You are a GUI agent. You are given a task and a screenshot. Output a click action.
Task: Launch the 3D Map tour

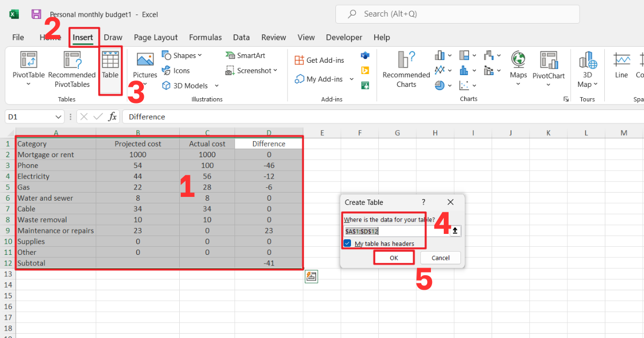588,69
